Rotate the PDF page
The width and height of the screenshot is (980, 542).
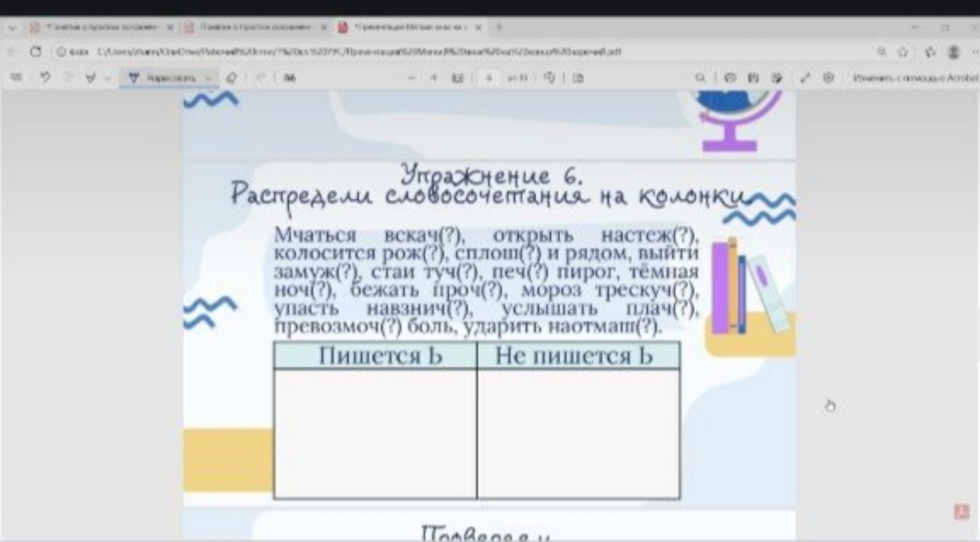[549, 77]
